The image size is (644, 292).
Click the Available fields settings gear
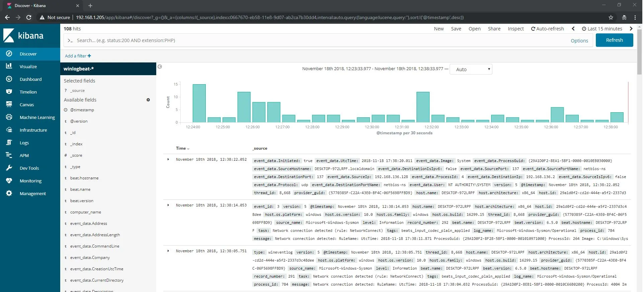click(148, 100)
